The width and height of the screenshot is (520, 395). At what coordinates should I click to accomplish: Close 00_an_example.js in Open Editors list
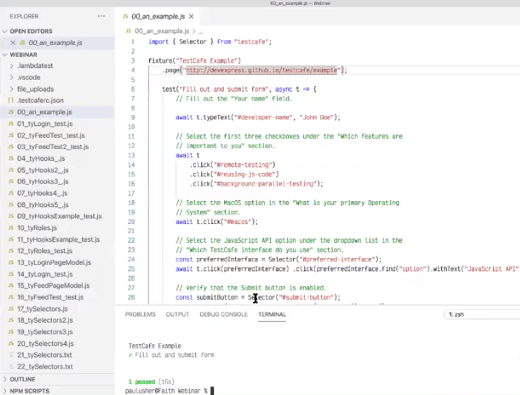pos(13,43)
